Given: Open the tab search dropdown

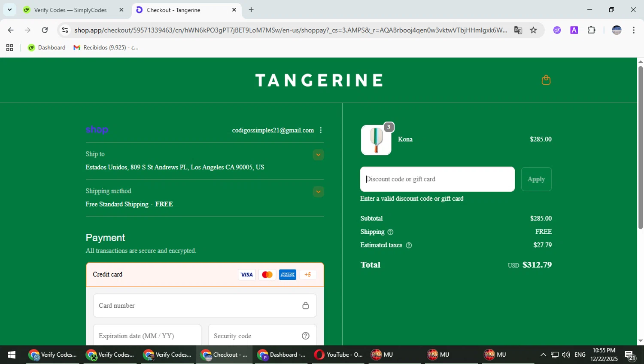Looking at the screenshot, I should coord(9,9).
